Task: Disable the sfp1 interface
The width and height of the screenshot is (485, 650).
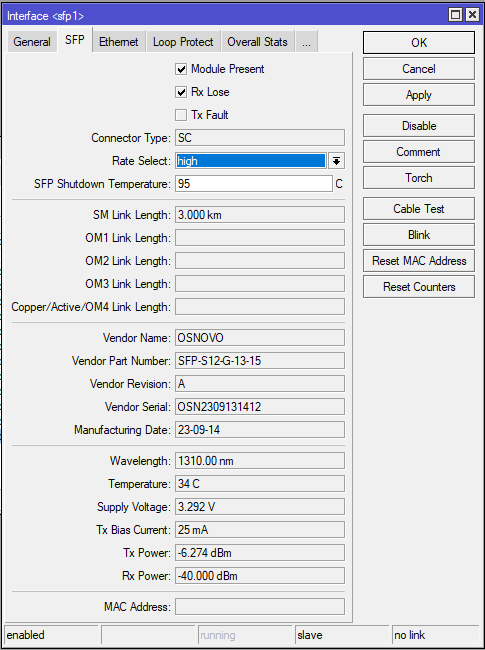Action: click(419, 126)
